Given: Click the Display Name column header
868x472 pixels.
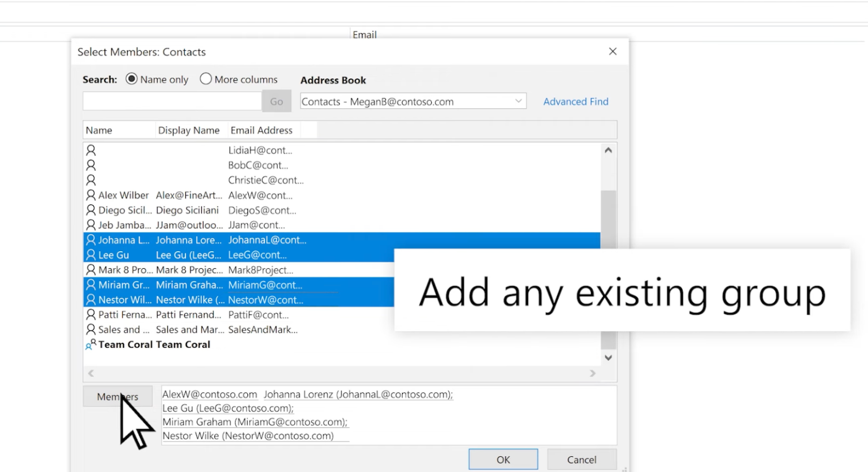Looking at the screenshot, I should (x=189, y=130).
